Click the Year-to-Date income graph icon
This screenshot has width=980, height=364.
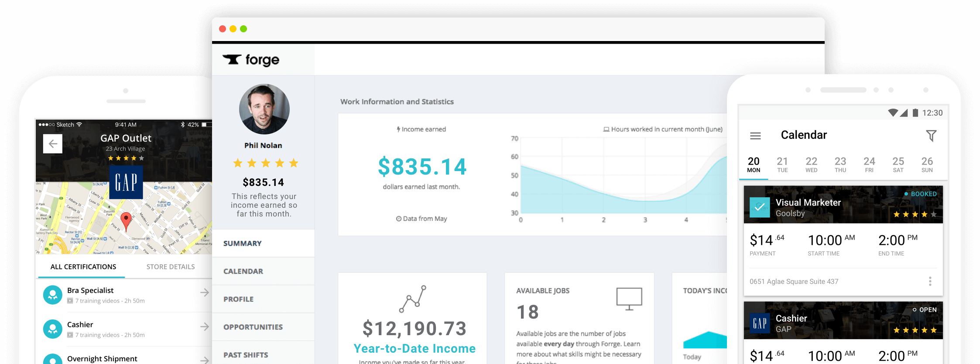click(x=412, y=299)
